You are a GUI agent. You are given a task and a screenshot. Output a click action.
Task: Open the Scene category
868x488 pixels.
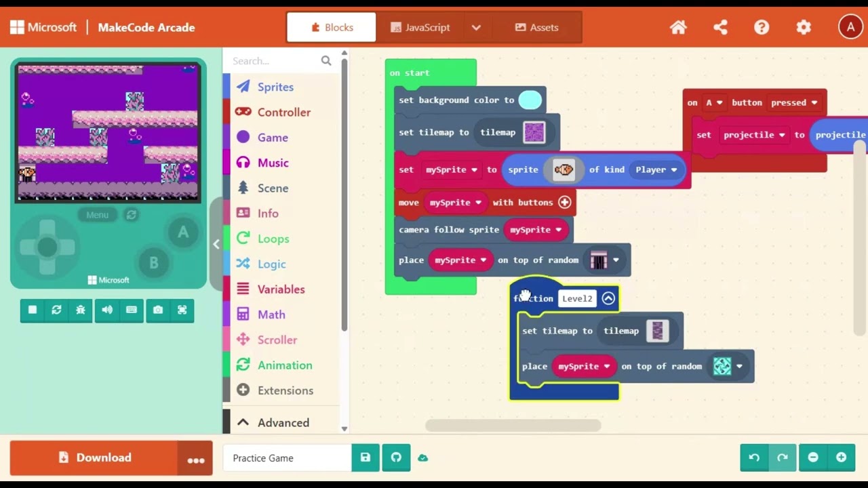pos(273,188)
